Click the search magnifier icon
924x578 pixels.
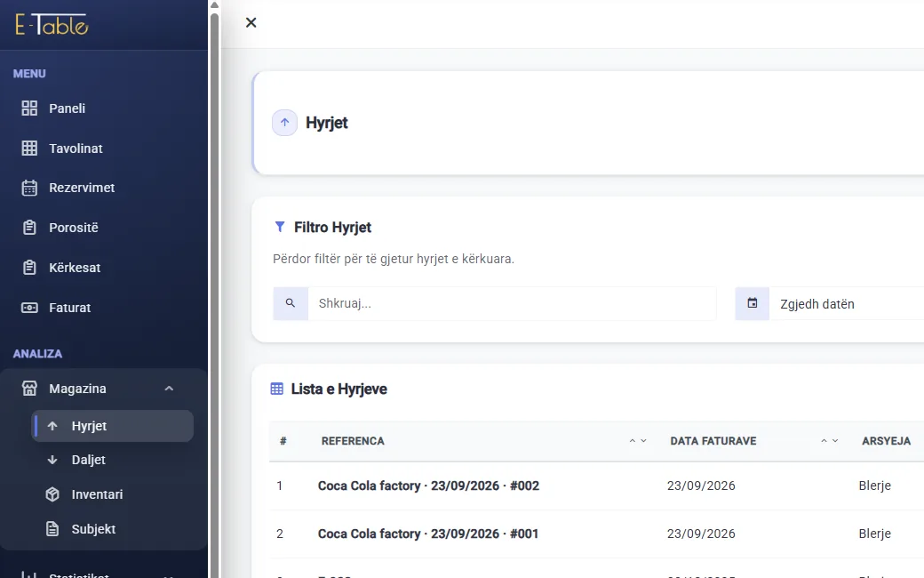[291, 303]
